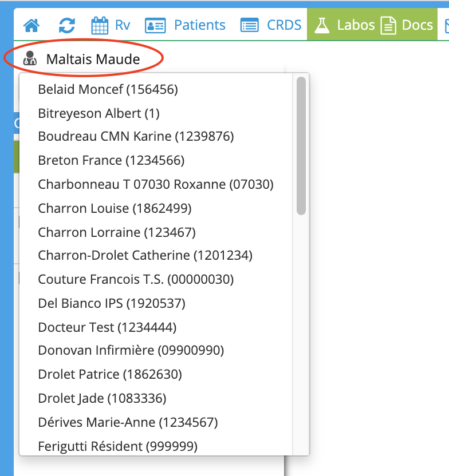
Task: Go to the home page icon
Action: (x=31, y=25)
